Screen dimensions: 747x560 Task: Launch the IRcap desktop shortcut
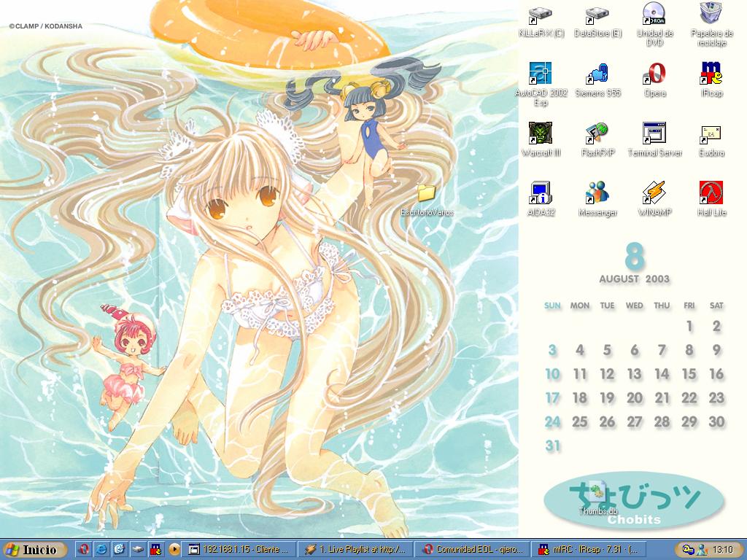(712, 80)
